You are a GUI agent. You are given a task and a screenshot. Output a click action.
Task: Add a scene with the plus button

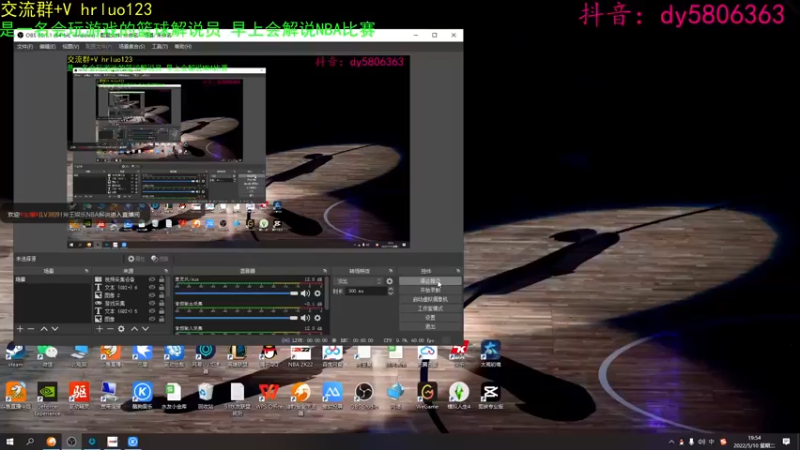[20, 329]
